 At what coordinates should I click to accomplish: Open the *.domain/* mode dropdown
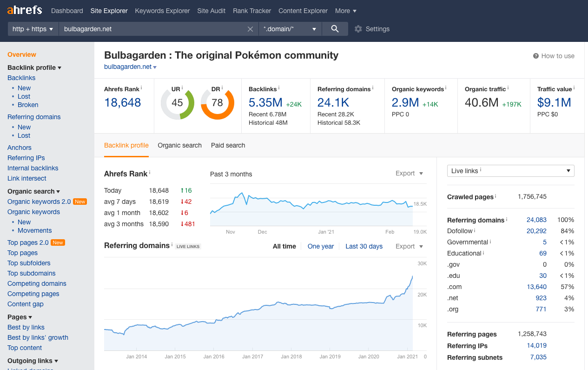[x=290, y=29]
